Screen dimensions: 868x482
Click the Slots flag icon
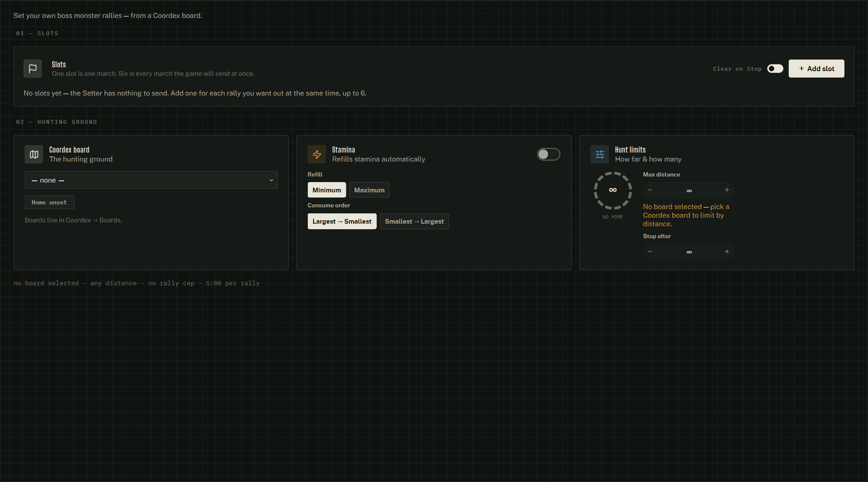tap(33, 69)
